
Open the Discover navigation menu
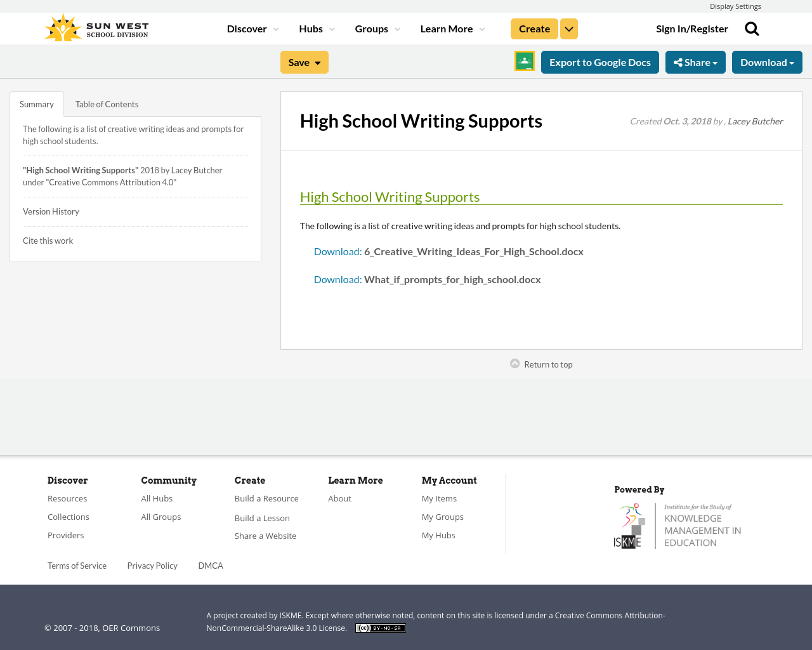pos(252,29)
